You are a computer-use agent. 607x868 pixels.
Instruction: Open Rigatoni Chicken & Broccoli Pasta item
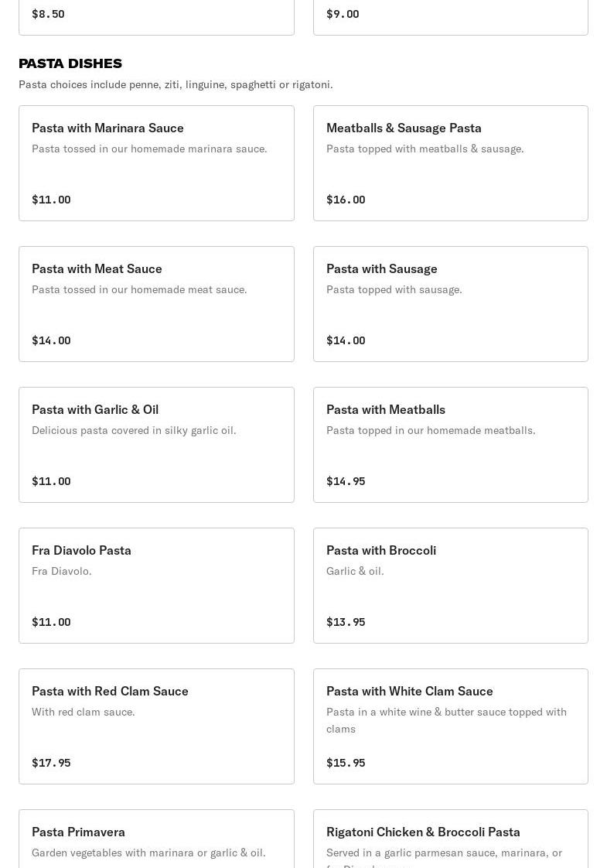tap(450, 839)
